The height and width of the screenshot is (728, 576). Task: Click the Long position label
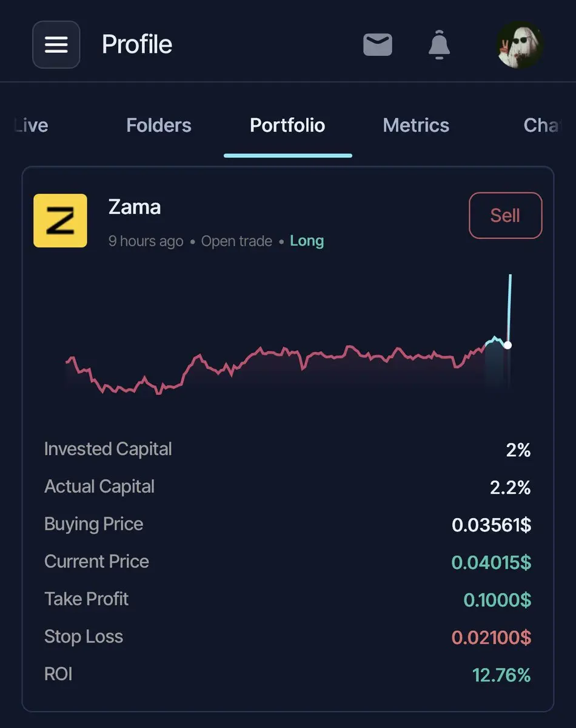(307, 241)
